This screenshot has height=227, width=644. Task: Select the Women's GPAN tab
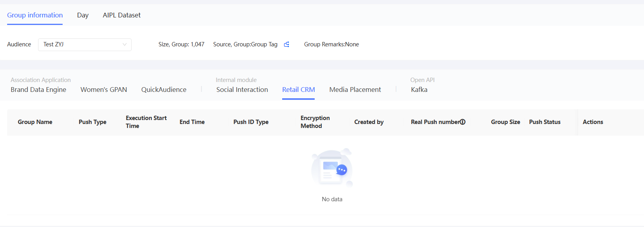click(x=104, y=90)
